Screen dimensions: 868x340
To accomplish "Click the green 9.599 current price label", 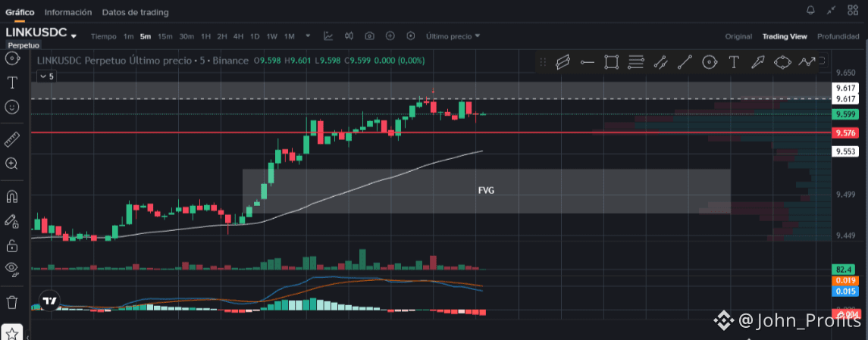I will pyautogui.click(x=846, y=114).
